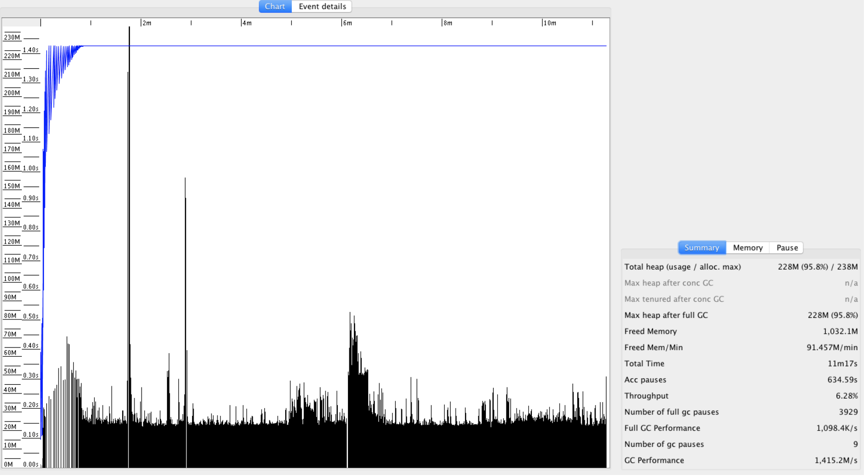Screen dimensions: 868x476
Task: Click the 4m timeline marker
Action: (247, 23)
